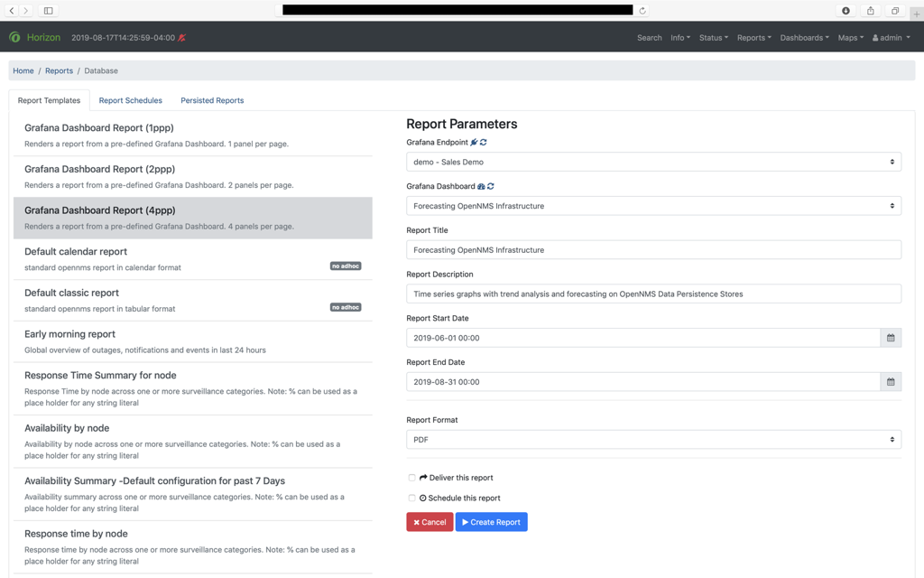Switch to the Report Schedules tab
The height and width of the screenshot is (578, 924).
(130, 100)
